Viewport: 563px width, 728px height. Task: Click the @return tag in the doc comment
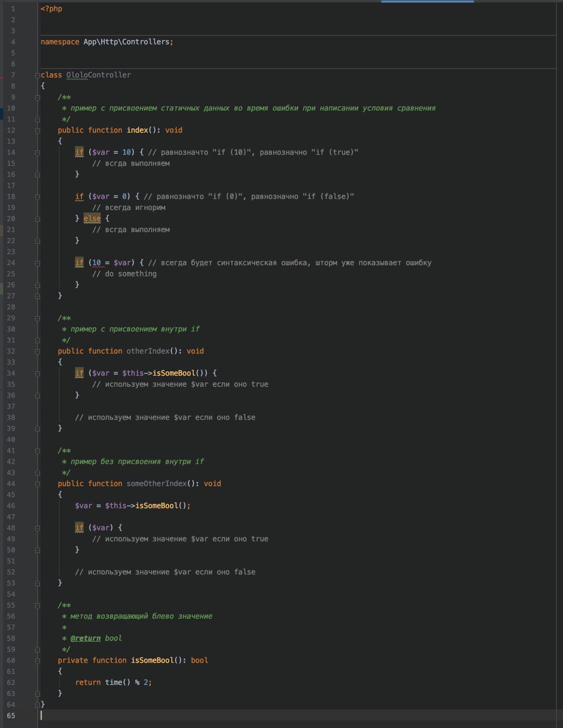(x=85, y=639)
